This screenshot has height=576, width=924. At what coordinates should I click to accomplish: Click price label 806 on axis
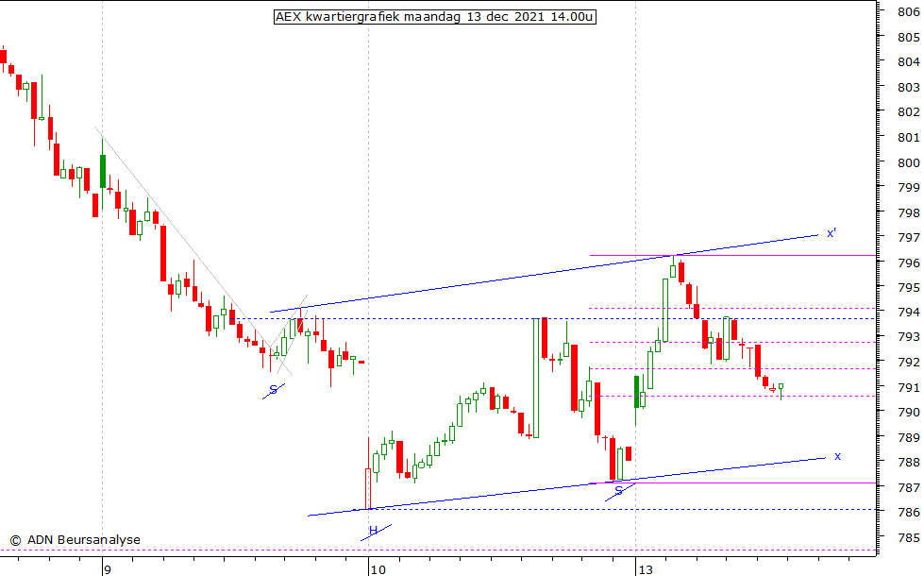(908, 11)
